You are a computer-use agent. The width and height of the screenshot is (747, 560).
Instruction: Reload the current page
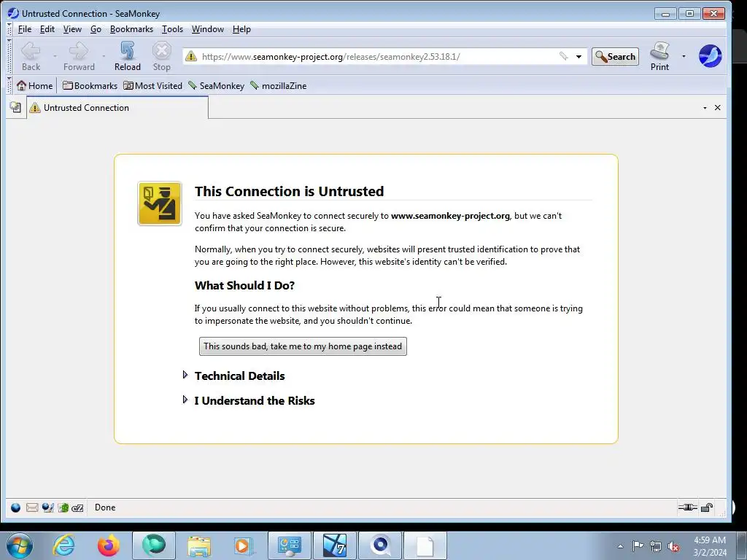coord(127,56)
